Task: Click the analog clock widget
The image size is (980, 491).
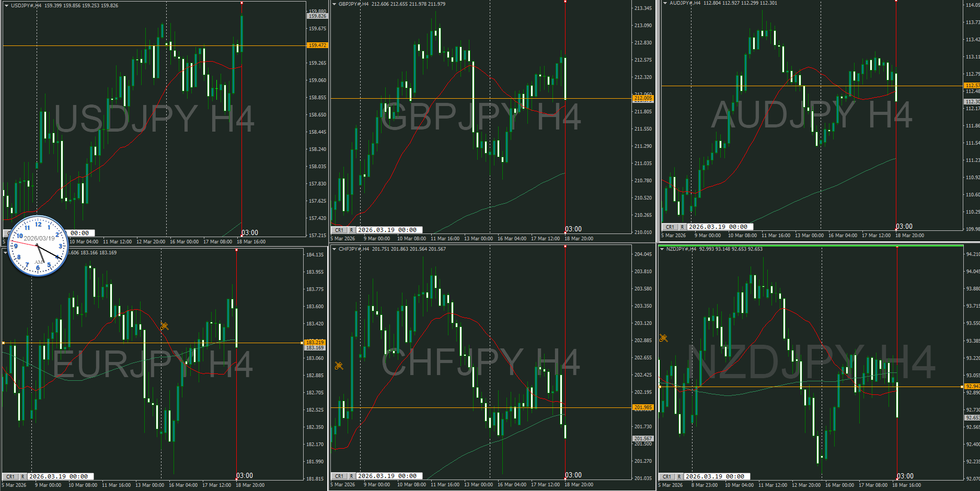Action: coord(38,245)
